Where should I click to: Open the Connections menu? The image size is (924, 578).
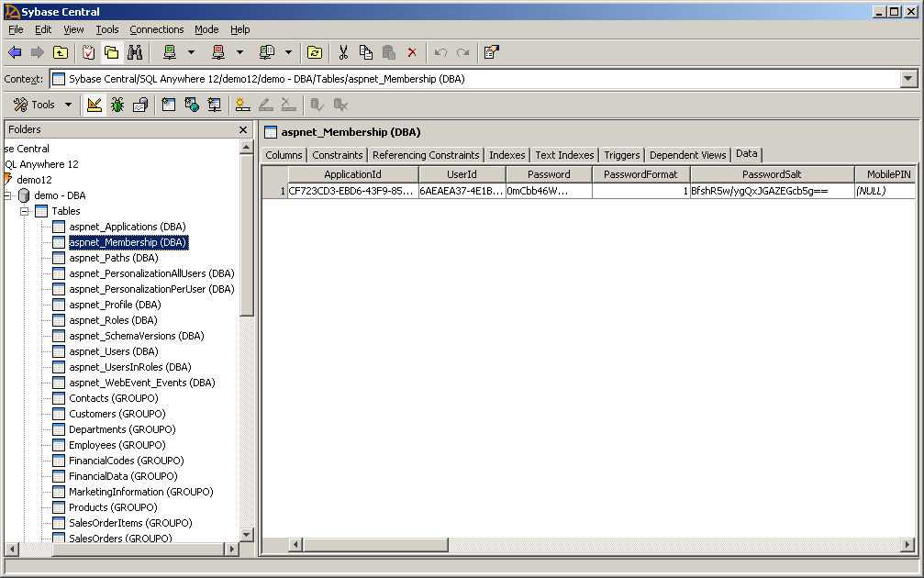click(x=157, y=29)
